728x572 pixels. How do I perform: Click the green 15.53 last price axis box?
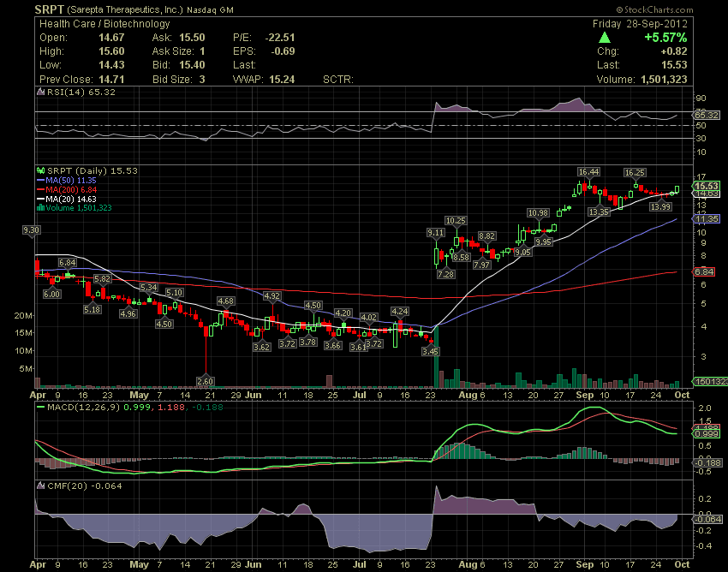(x=706, y=186)
